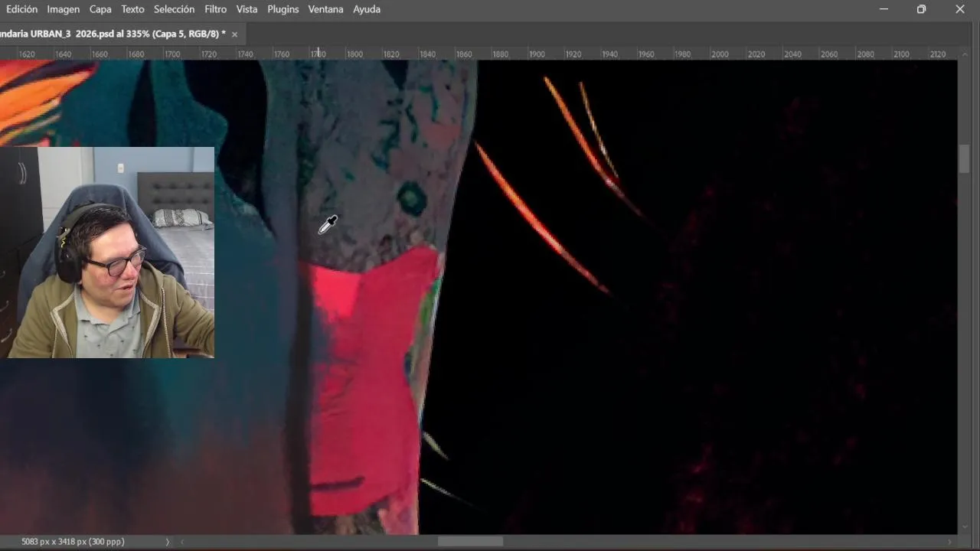Open the Ayuda menu

367,9
